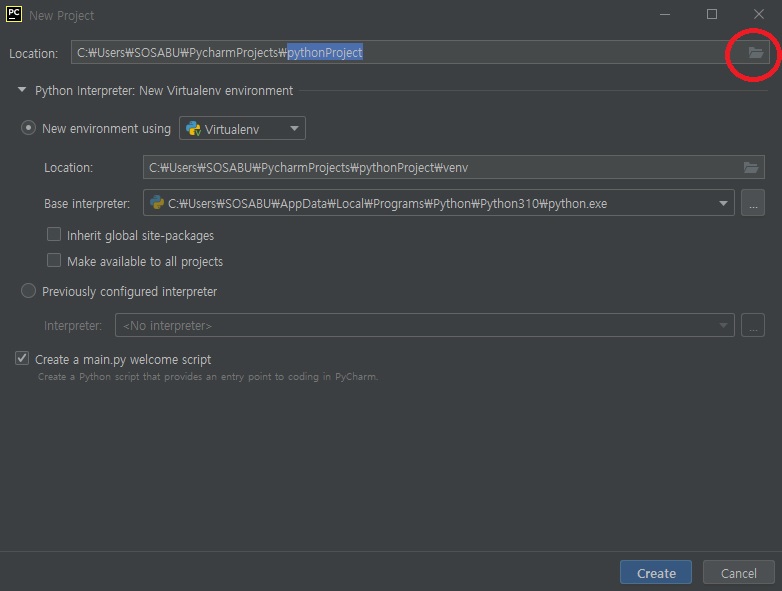782x591 pixels.
Task: Open the disabled Interpreter combo box
Action: (x=424, y=325)
